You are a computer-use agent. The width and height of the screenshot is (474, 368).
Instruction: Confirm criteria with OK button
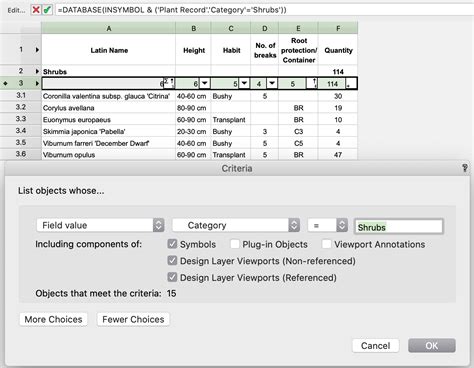[432, 346]
